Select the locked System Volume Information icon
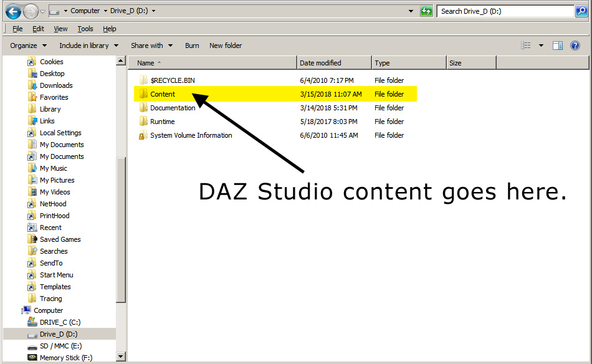The image size is (592, 364). pyautogui.click(x=142, y=135)
